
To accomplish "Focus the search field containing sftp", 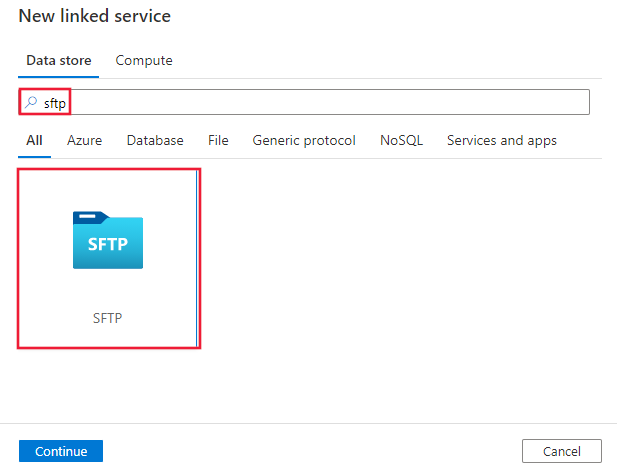I will 300,102.
